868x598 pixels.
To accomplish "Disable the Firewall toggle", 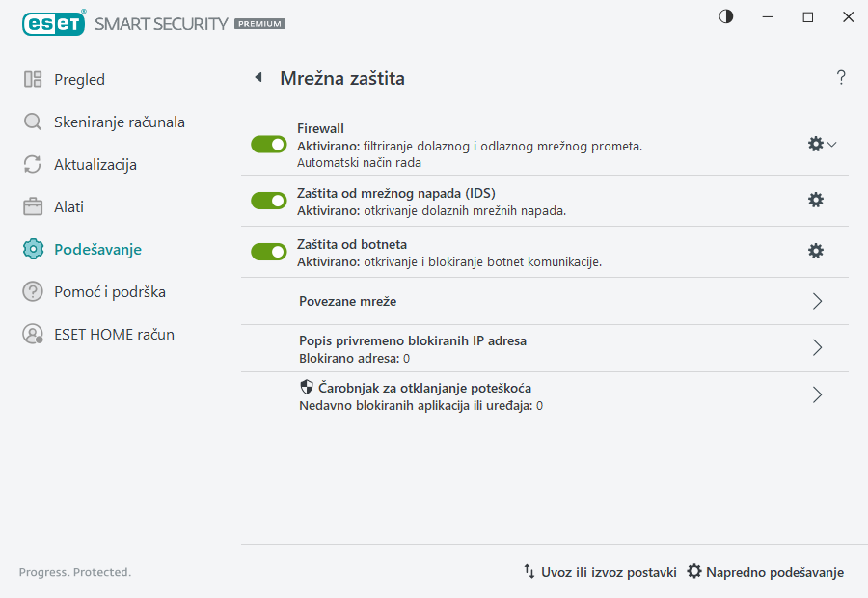I will click(269, 144).
